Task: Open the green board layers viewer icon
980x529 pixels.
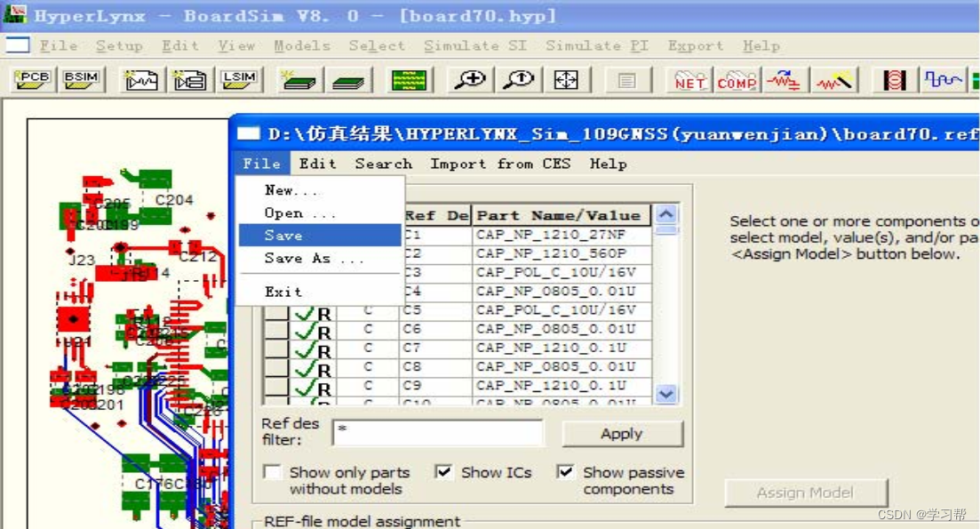Action: pyautogui.click(x=408, y=80)
